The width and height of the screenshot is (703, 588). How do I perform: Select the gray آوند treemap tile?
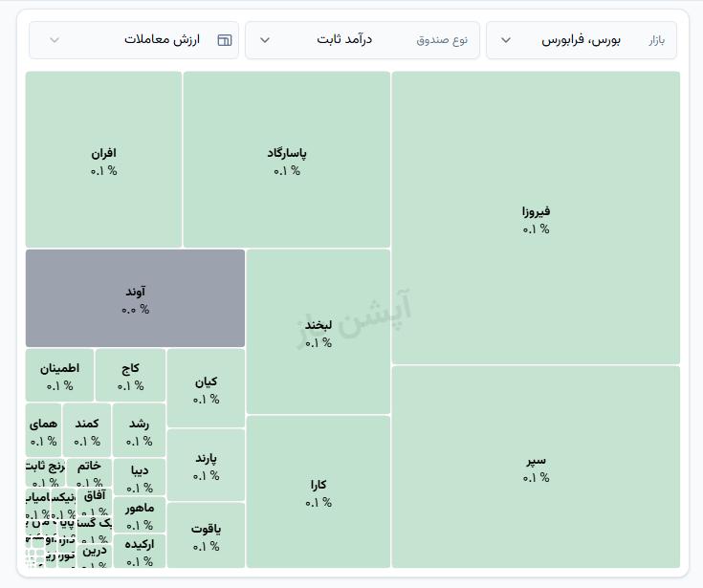135,298
